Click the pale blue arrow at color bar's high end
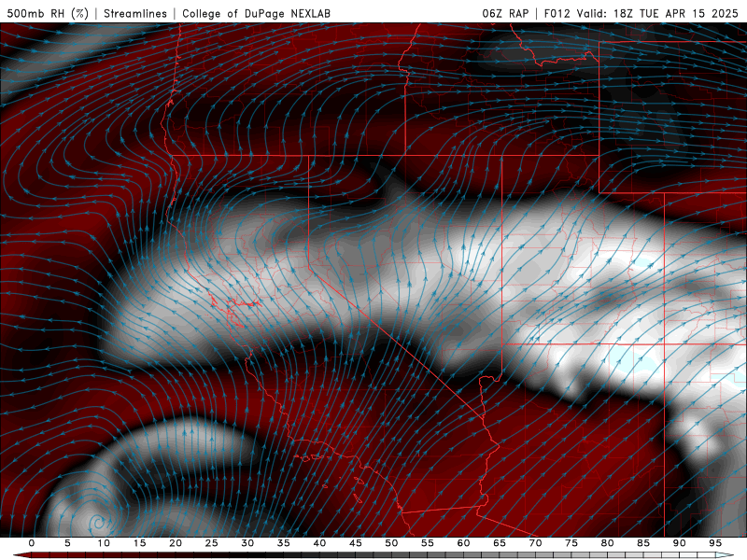747x560 pixels. (x=726, y=555)
